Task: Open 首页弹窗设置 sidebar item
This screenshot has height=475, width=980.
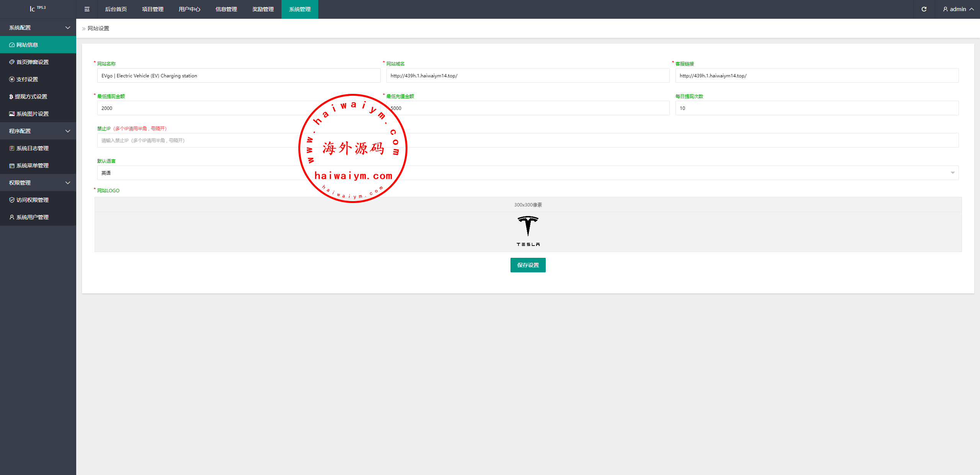Action: pyautogui.click(x=33, y=62)
